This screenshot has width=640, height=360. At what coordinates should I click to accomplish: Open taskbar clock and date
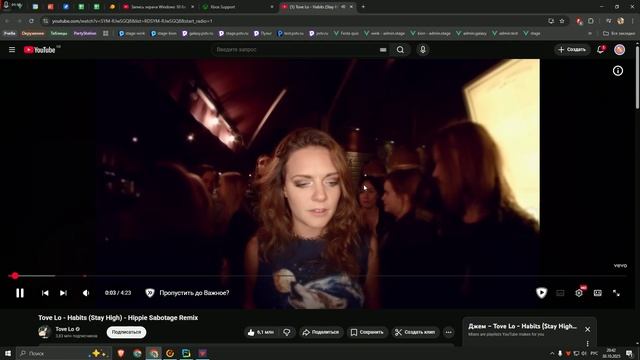[611, 353]
